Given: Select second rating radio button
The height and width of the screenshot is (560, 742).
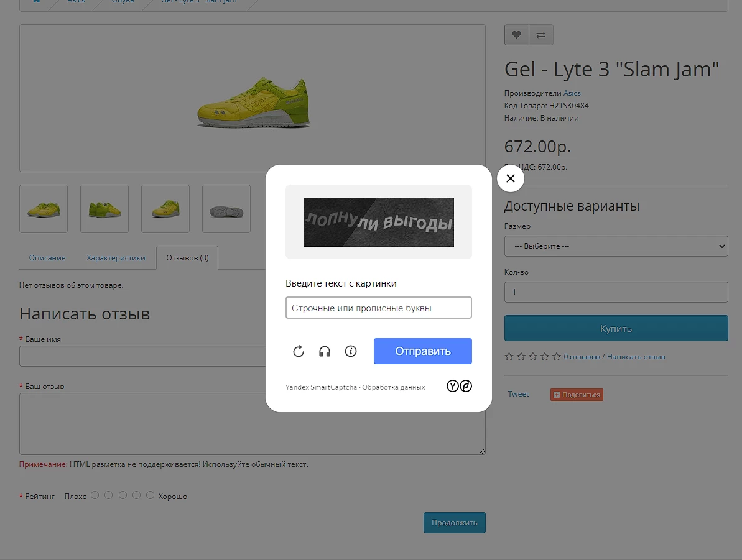Looking at the screenshot, I should (108, 495).
